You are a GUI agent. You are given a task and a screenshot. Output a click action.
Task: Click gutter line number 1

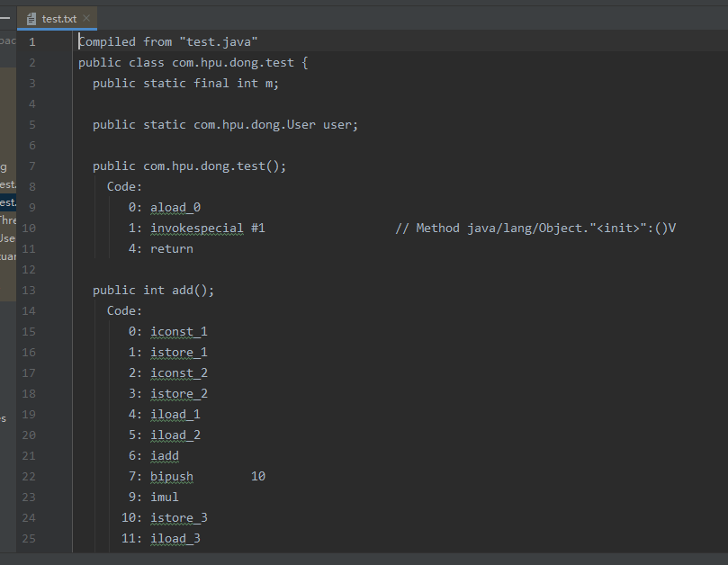[32, 42]
